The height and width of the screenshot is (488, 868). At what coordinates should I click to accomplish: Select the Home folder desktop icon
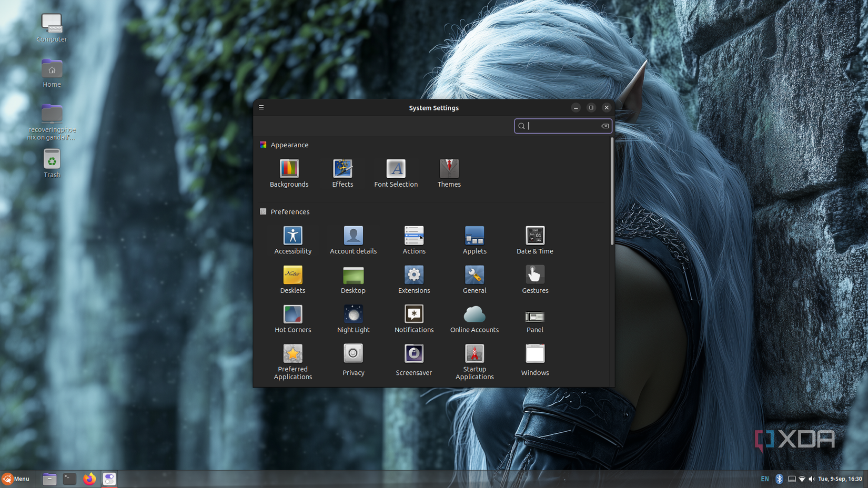52,73
